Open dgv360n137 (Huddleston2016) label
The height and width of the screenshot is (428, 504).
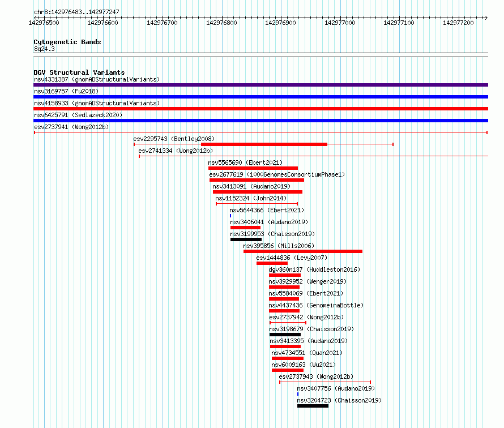pos(314,269)
